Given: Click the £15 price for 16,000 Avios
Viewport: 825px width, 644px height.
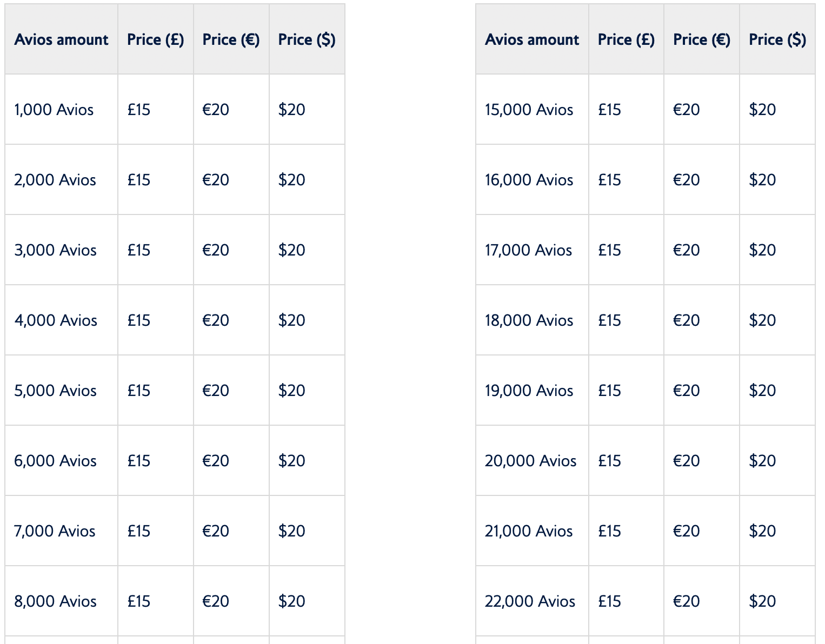Looking at the screenshot, I should coord(609,180).
